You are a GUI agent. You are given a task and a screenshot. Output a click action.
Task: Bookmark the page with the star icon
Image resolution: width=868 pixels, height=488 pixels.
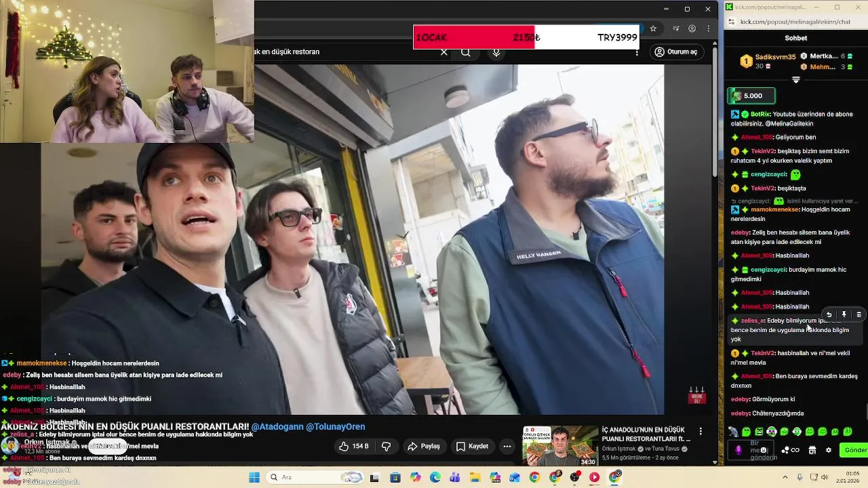click(x=653, y=28)
